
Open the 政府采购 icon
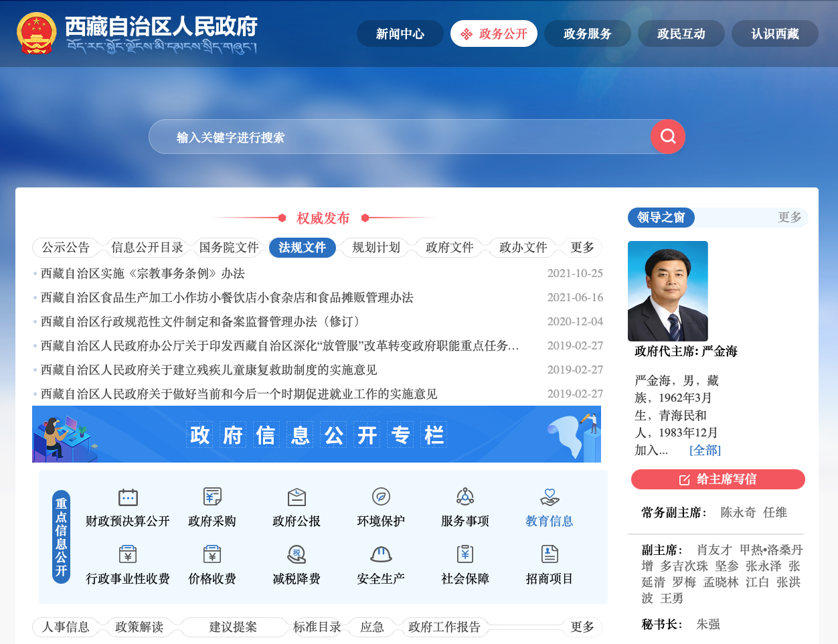click(x=212, y=497)
